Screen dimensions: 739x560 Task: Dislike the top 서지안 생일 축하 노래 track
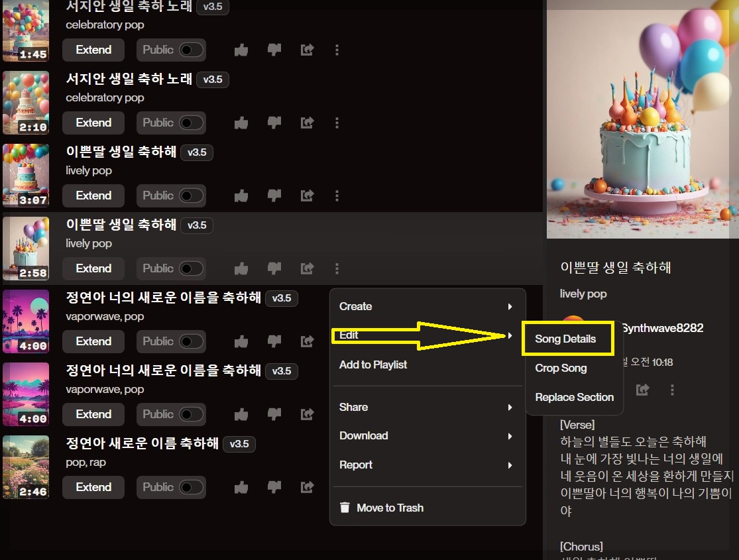click(274, 50)
